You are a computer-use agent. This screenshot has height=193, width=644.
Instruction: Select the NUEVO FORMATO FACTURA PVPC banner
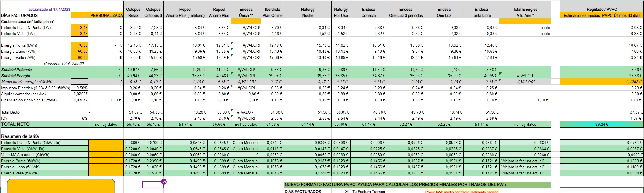pyautogui.click(x=417, y=185)
